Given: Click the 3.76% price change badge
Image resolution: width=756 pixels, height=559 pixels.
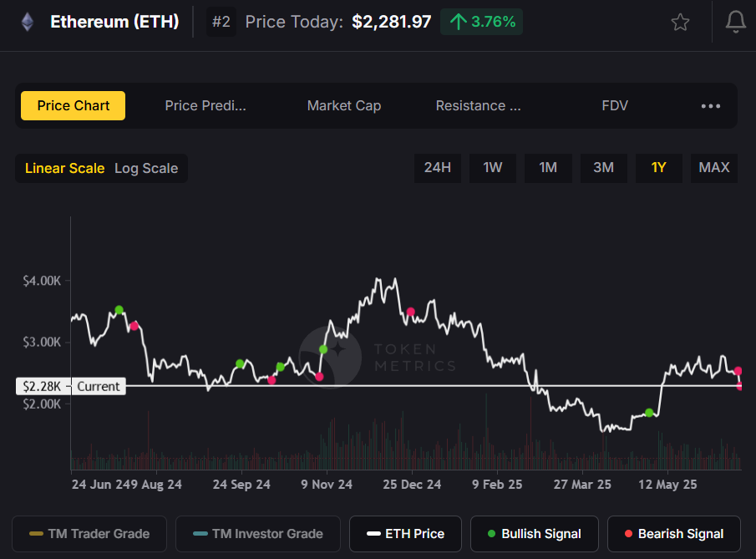Looking at the screenshot, I should click(481, 22).
